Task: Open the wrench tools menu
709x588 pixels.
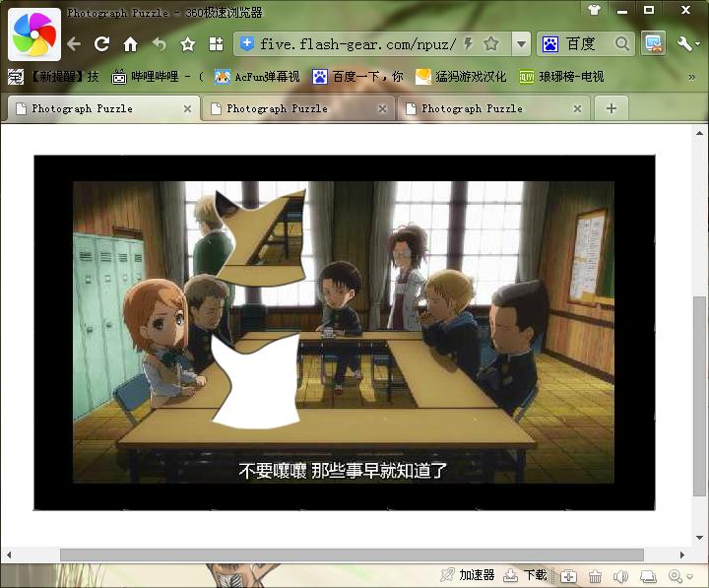Action: tap(687, 43)
